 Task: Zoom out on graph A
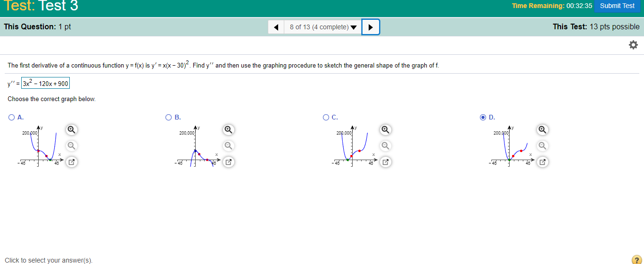71,145
